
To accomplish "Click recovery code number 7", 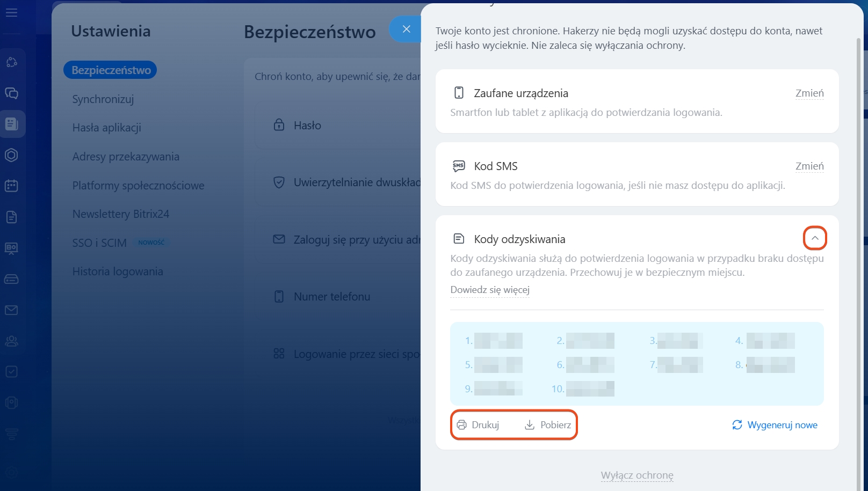I will point(676,365).
